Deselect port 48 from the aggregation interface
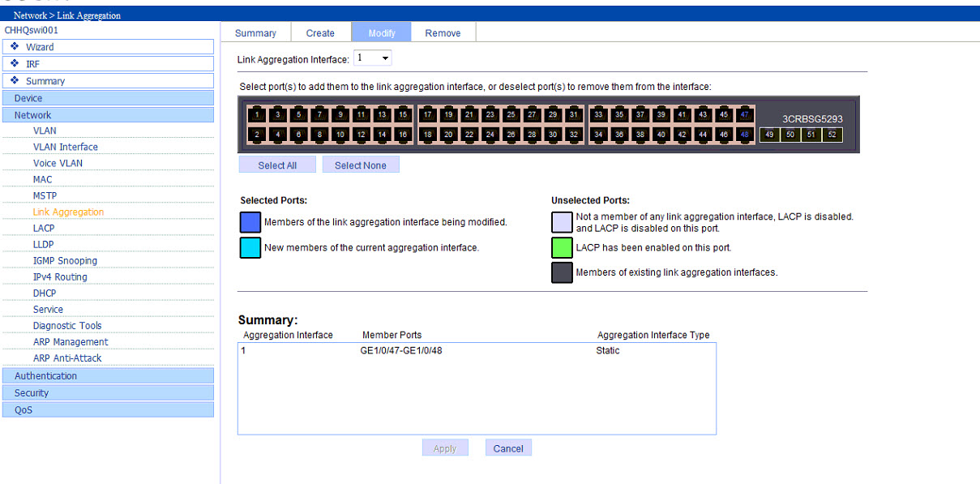The image size is (980, 484). (x=745, y=135)
